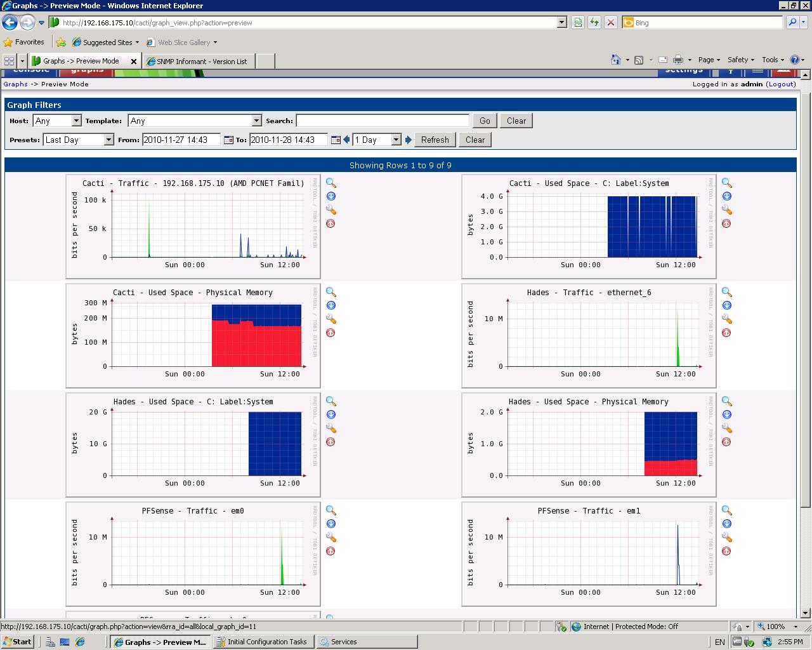Image resolution: width=812 pixels, height=650 pixels.
Task: Export CSV for Cacti Traffic 192.168.175.10 graph
Action: point(331,196)
